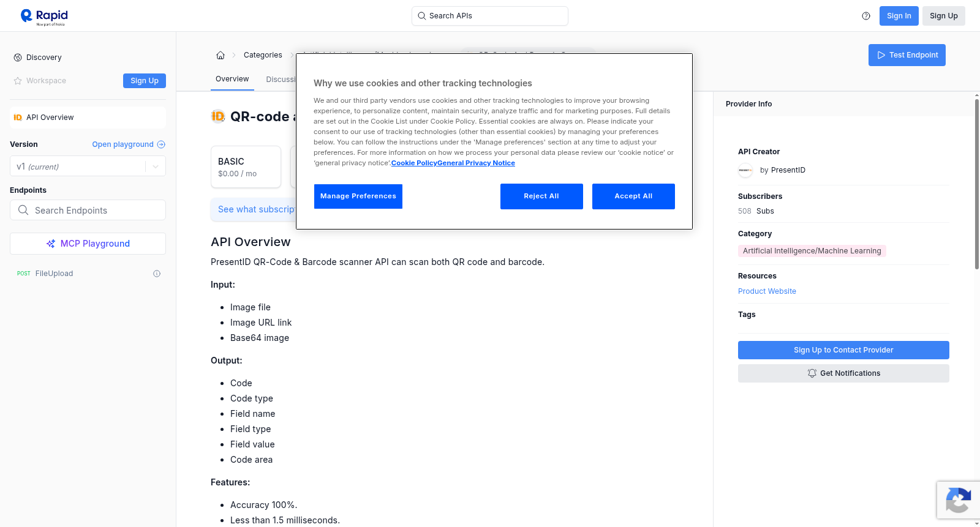This screenshot has height=527, width=980.
Task: Switch to the Discussions tab
Action: 281,80
